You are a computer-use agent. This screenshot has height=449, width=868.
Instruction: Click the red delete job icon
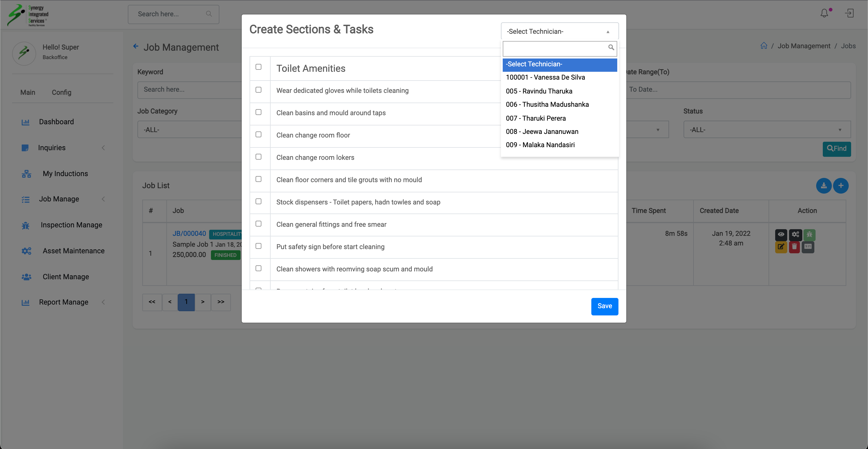coord(794,247)
